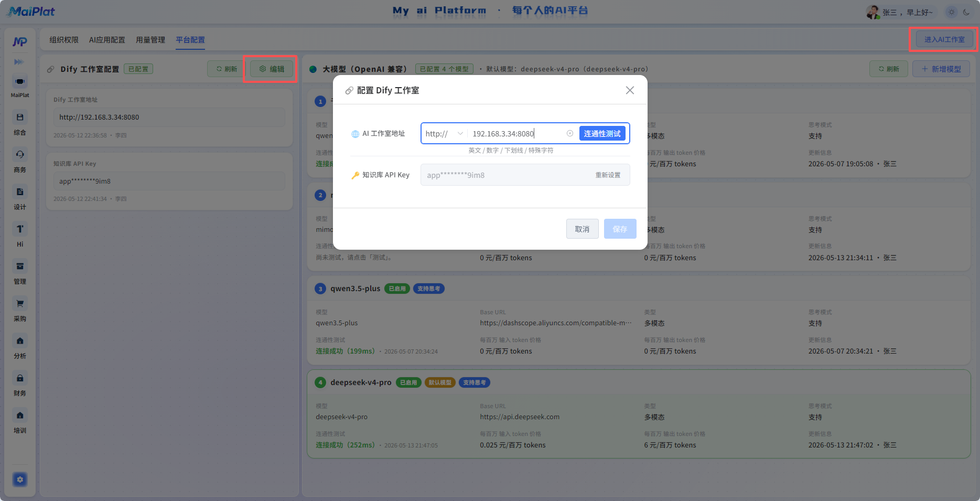Screen dimensions: 980x501
Task: Open the 设计 sidebar module
Action: point(20,198)
